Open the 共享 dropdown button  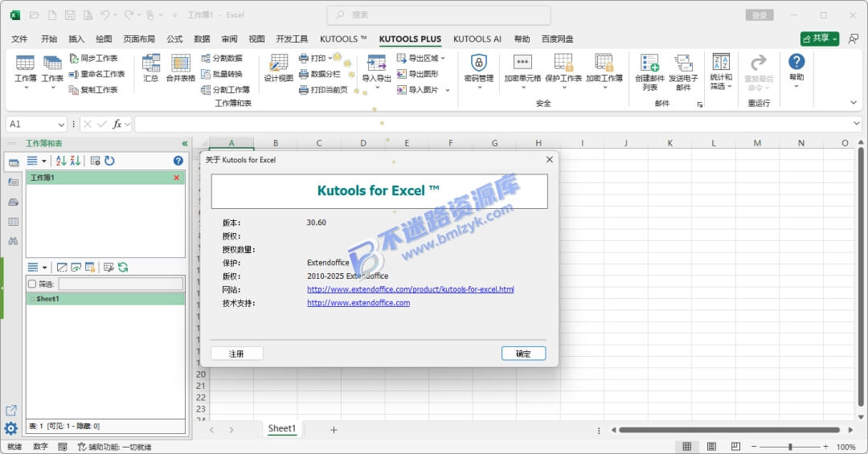pos(820,39)
